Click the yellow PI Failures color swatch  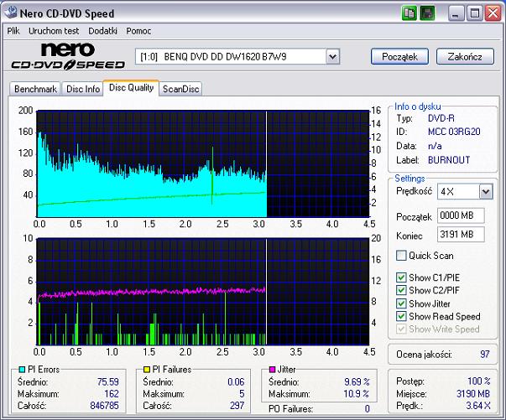[x=147, y=370]
